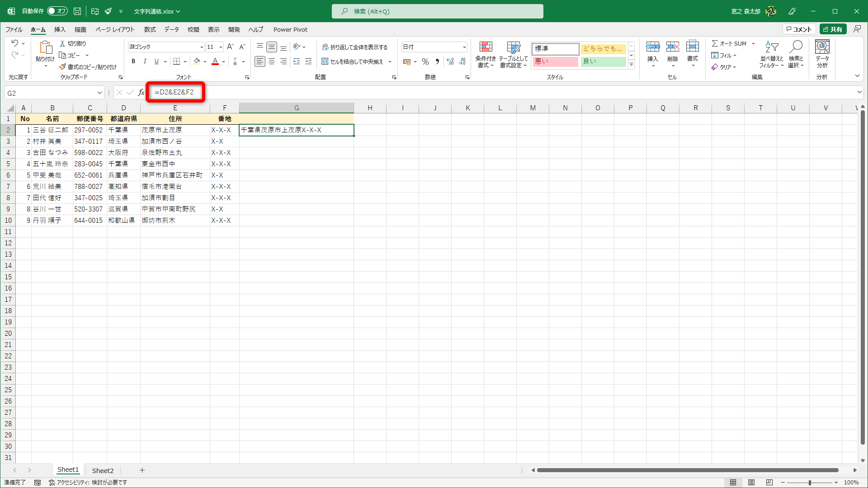Toggle the AutoSave switch
Screen dimensions: 868x488
coord(57,11)
